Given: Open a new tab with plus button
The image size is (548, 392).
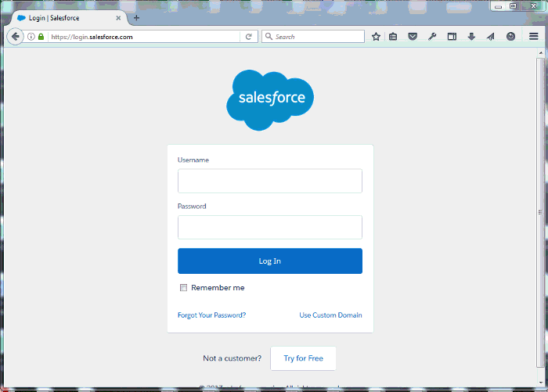Looking at the screenshot, I should pos(136,17).
